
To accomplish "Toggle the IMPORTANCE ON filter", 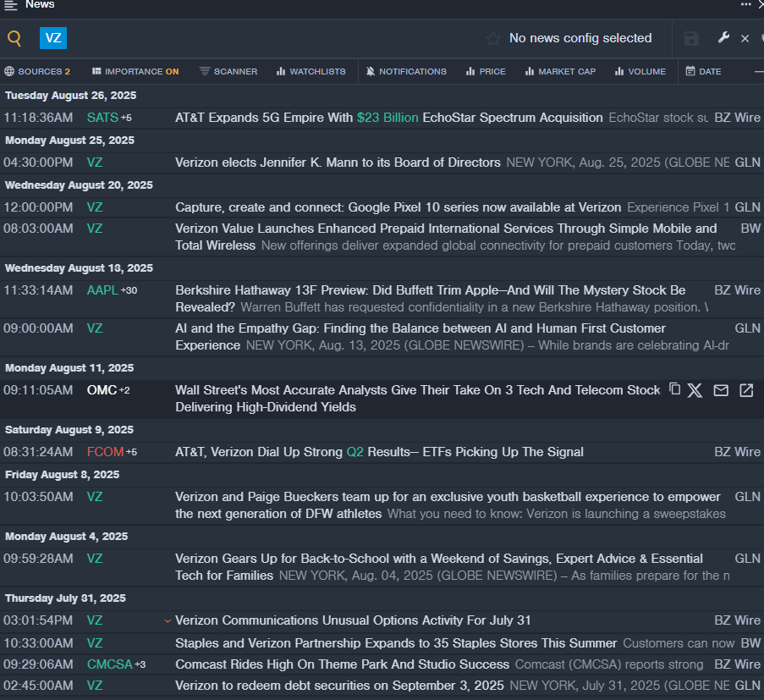I will (135, 72).
